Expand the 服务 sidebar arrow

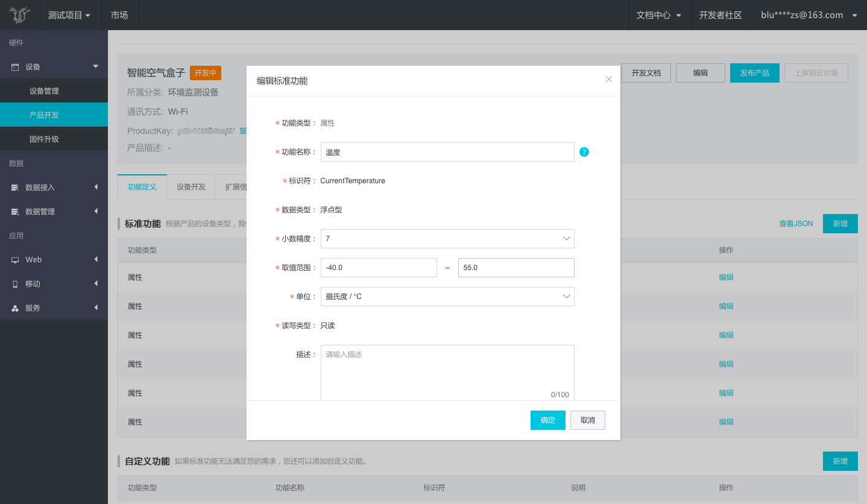click(96, 307)
